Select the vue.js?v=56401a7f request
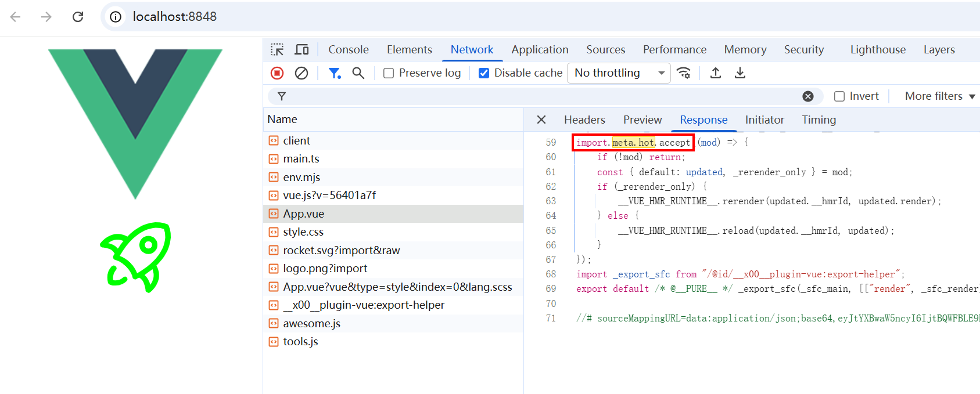The width and height of the screenshot is (980, 394). (393, 196)
